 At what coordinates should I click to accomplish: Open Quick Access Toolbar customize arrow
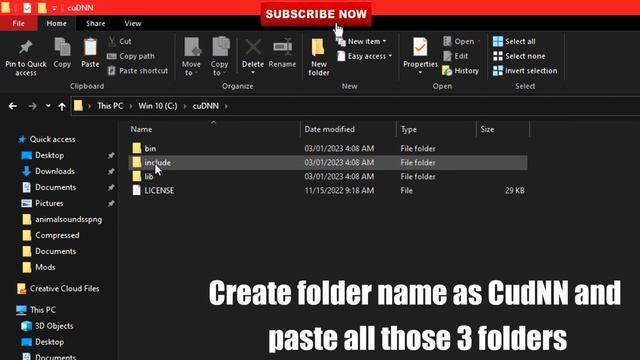(x=54, y=8)
